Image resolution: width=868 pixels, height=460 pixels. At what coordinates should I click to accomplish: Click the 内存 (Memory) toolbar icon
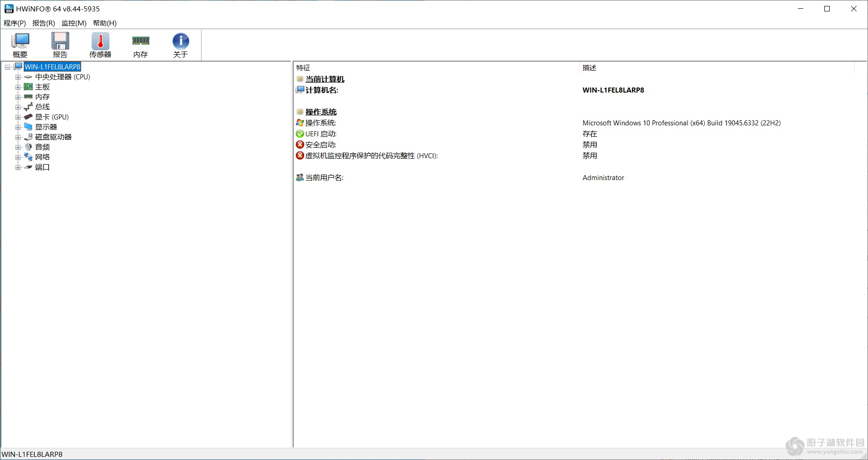point(140,44)
